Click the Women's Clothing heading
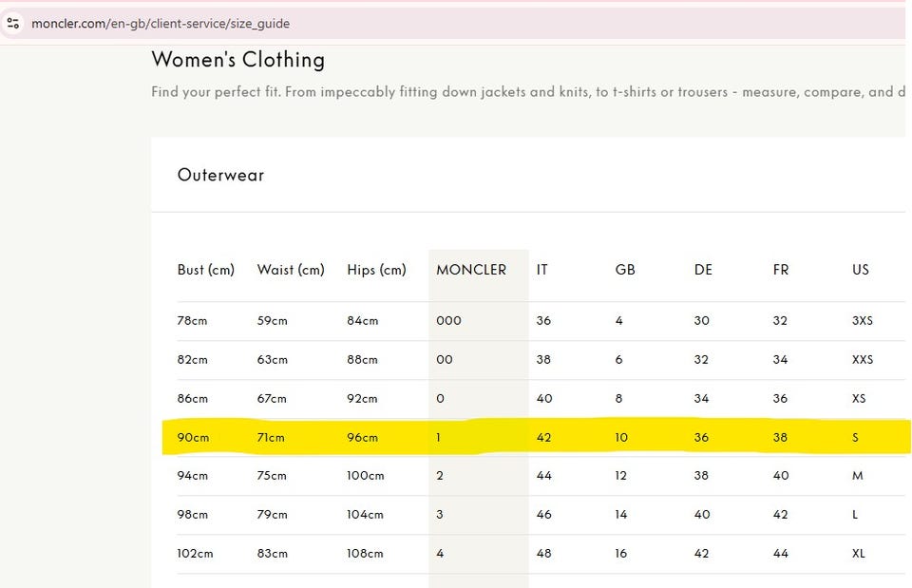The height and width of the screenshot is (588, 912). coord(237,60)
